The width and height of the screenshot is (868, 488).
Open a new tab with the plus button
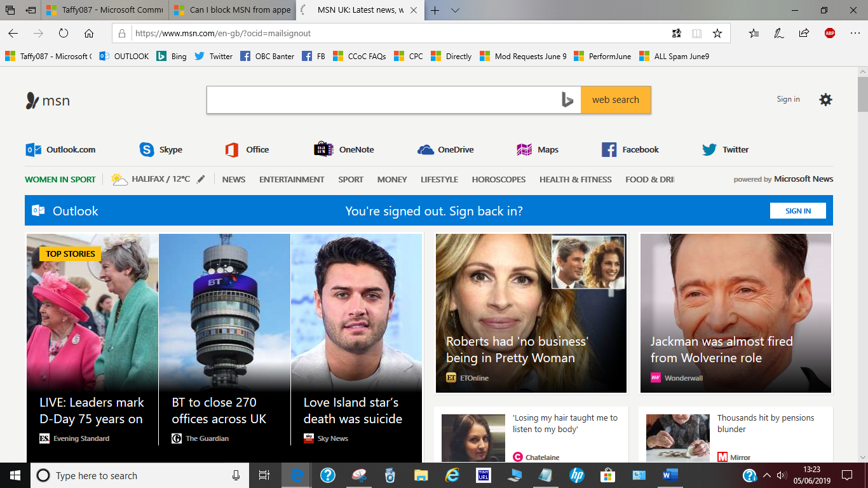[435, 10]
